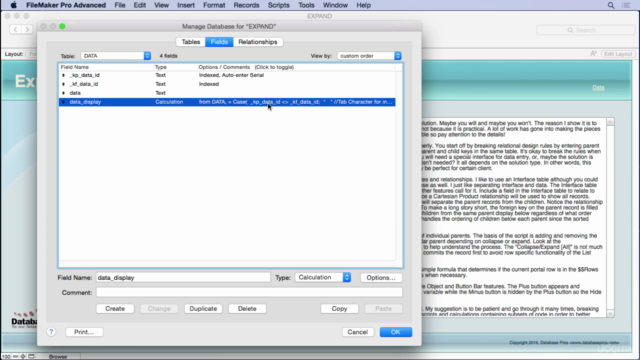The height and width of the screenshot is (360, 640).
Task: Open the Edit menu
Action: click(140, 5)
